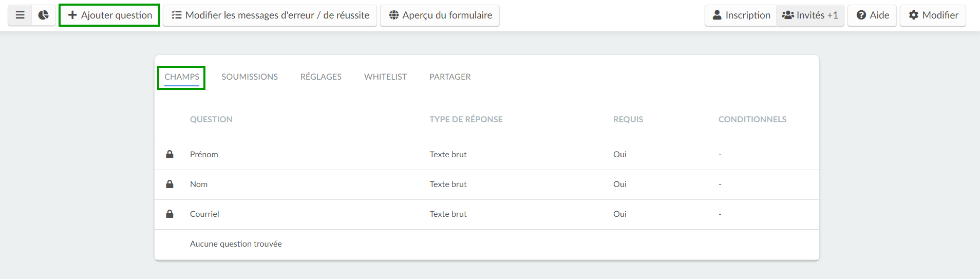Select the Inscription toggle option

(741, 15)
